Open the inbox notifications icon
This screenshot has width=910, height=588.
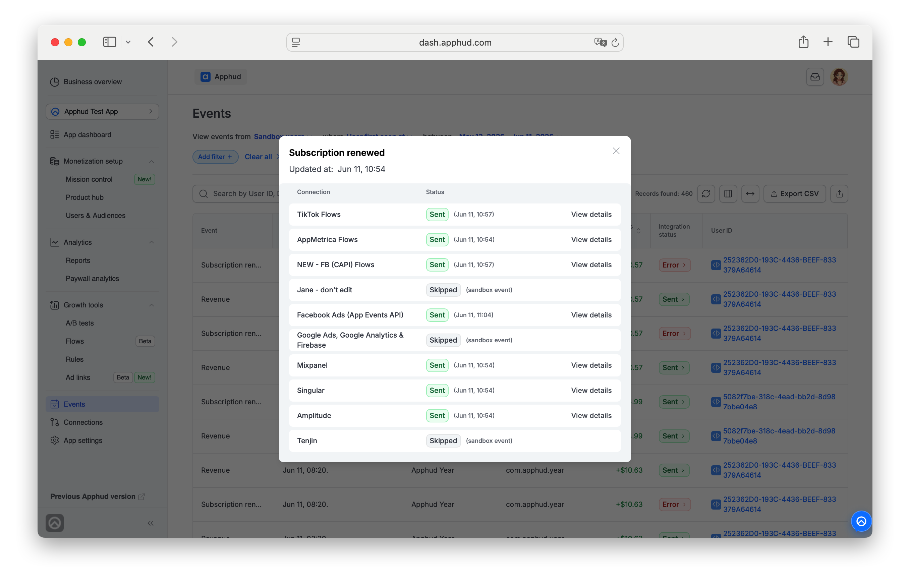click(814, 77)
